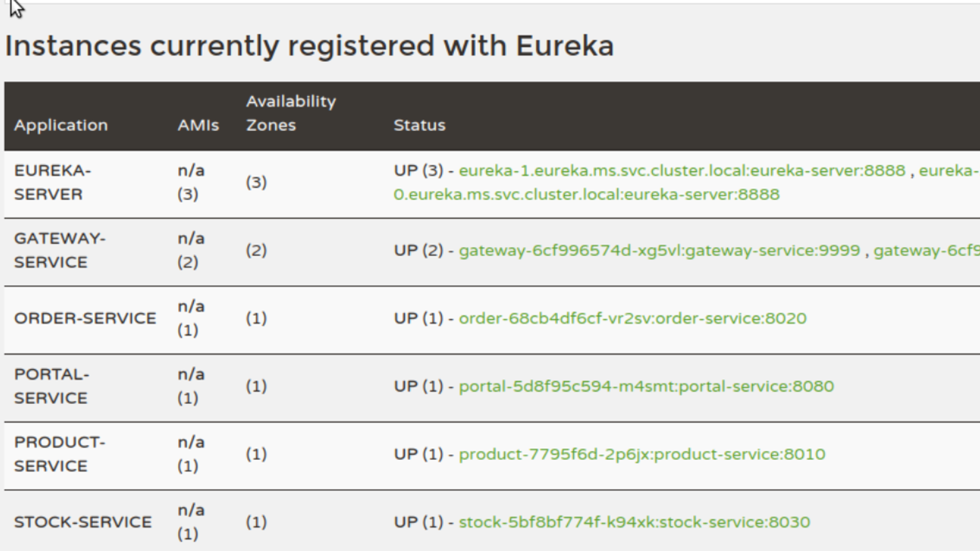Screen dimensions: 980x551
Task: Open the product-7795f6d-2p6jx:product-service:8010 link
Action: tap(642, 454)
